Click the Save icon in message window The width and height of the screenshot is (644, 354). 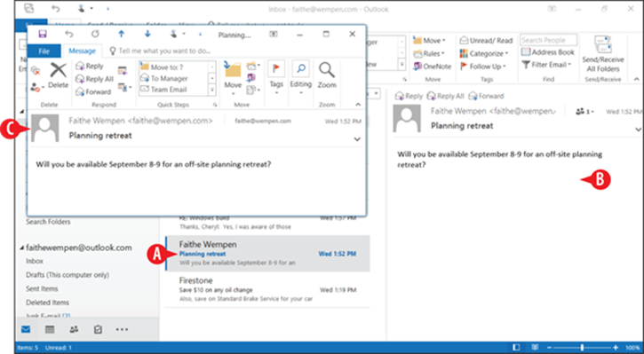tap(43, 35)
